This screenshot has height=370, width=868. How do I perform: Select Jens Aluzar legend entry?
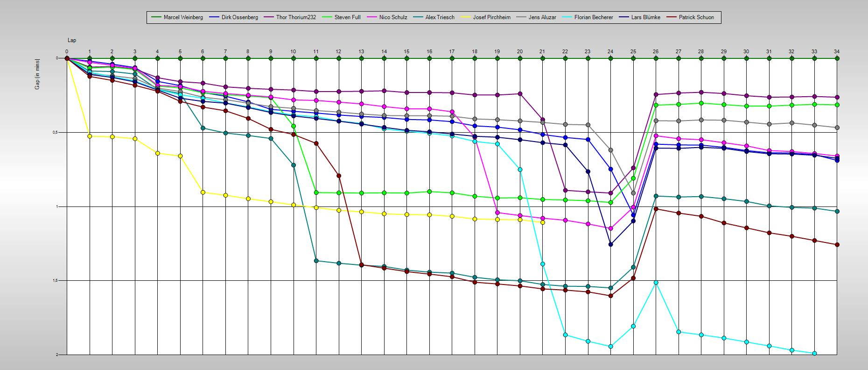point(536,17)
